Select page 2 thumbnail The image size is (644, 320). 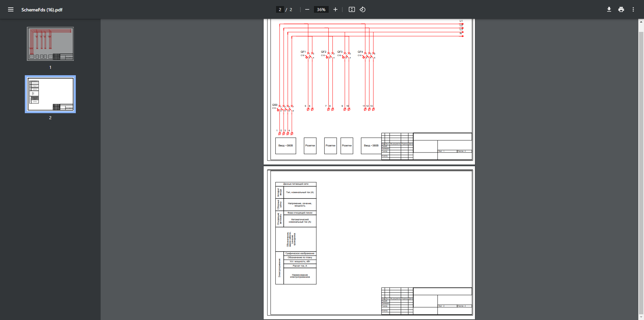(50, 94)
